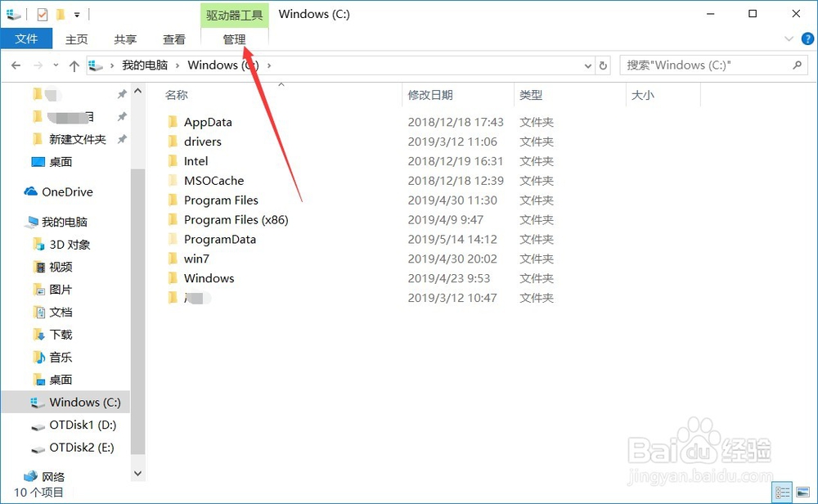Screen dimensions: 818x504
Task: Open 文档 in the navigation pane
Action: [61, 312]
